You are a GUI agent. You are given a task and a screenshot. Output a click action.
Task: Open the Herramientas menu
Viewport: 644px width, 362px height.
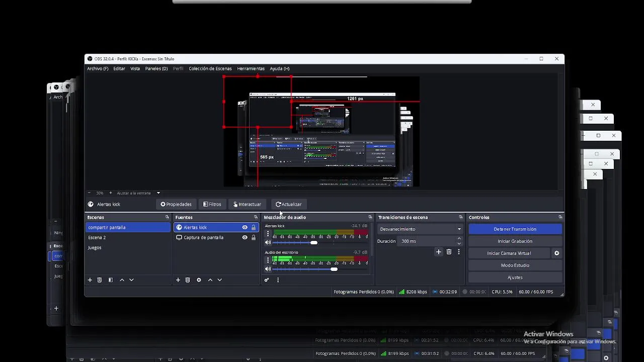251,68
